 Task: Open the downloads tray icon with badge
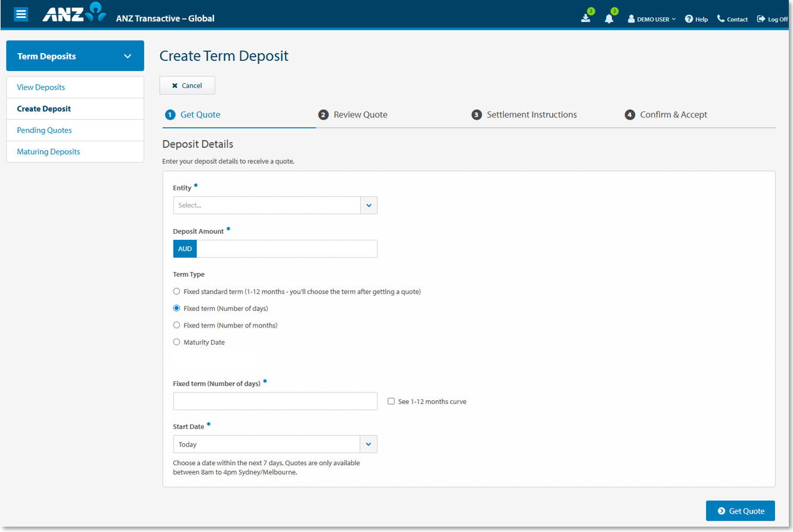point(585,18)
